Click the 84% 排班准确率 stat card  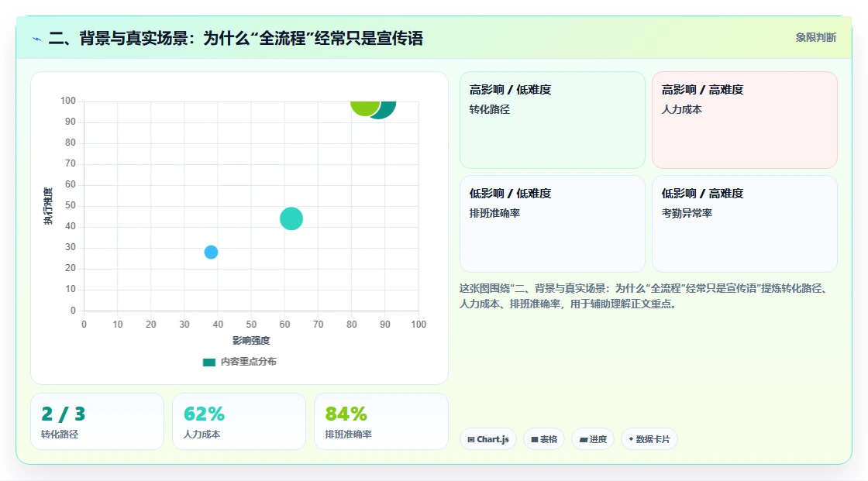click(381, 421)
